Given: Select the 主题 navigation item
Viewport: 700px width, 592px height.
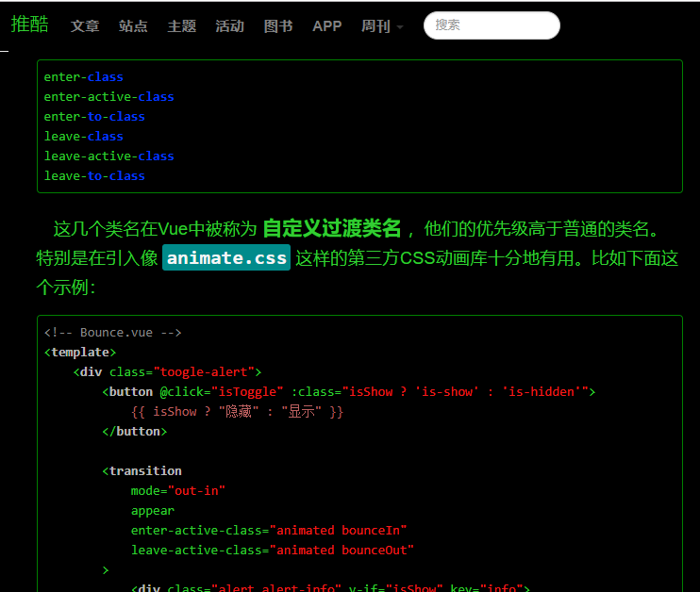Looking at the screenshot, I should (x=182, y=25).
